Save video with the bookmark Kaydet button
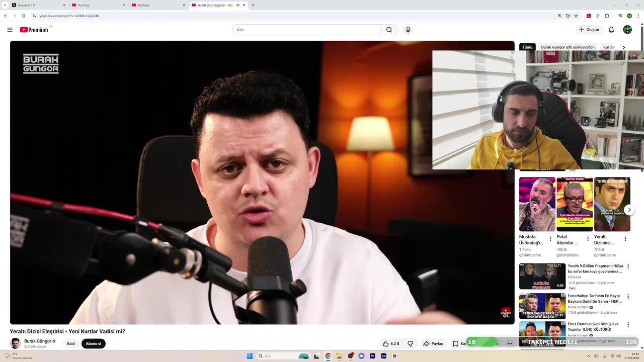This screenshot has width=644, height=362. click(458, 343)
